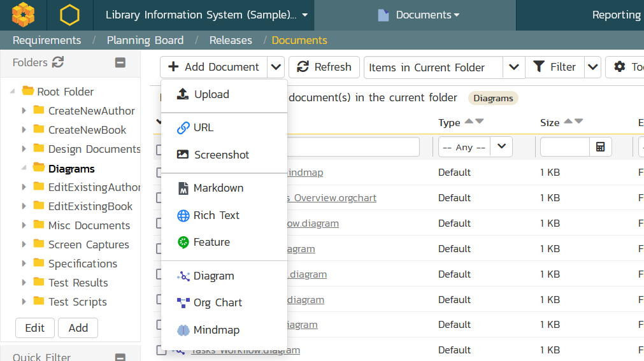
Task: Click the Upload icon in dropdown menu
Action: pyautogui.click(x=183, y=94)
